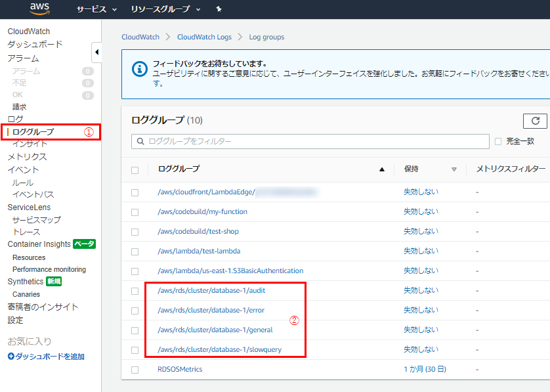Open Performance monitoring sidebar item

49,269
